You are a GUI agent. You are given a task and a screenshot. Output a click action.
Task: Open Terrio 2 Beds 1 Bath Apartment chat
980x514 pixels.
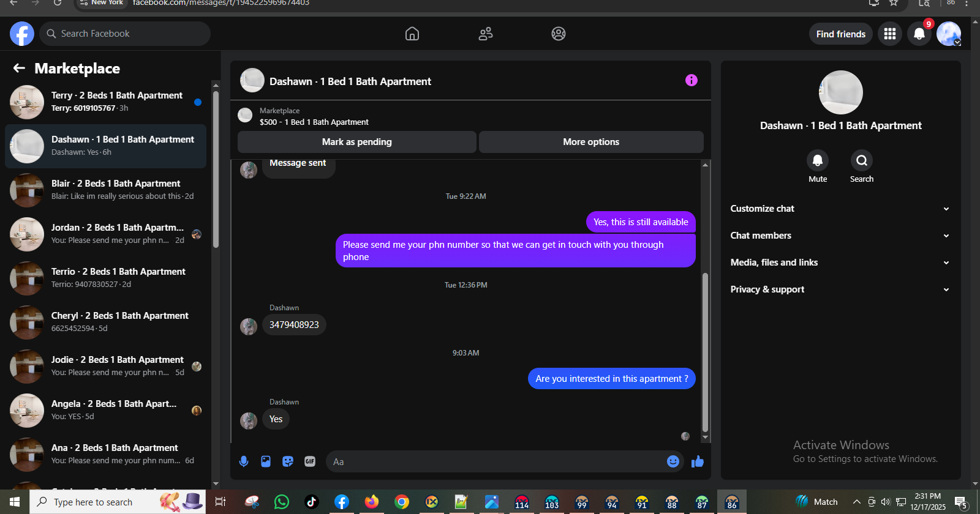[x=105, y=278]
